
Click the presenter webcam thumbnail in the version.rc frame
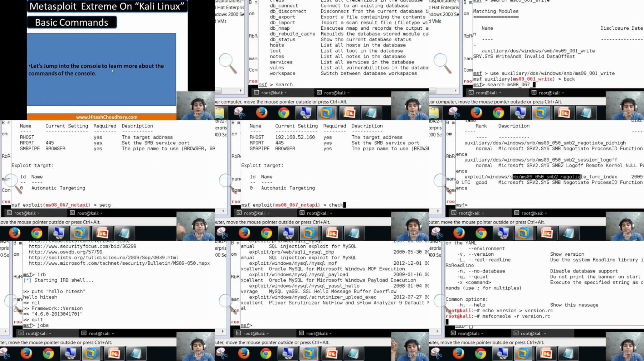625,347
